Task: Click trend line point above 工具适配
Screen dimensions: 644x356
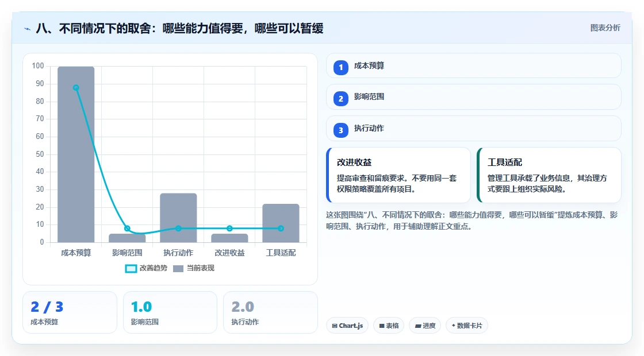Action: coord(281,229)
